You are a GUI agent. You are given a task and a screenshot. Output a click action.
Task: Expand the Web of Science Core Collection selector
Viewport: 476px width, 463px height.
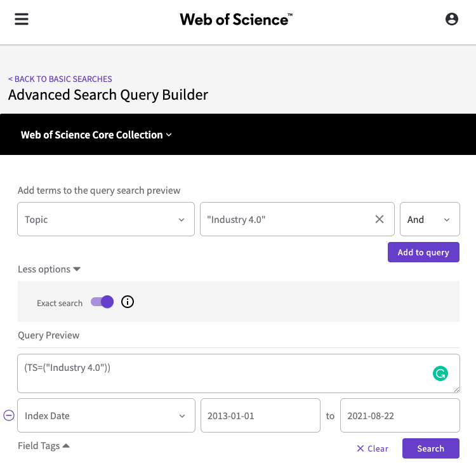pos(96,135)
